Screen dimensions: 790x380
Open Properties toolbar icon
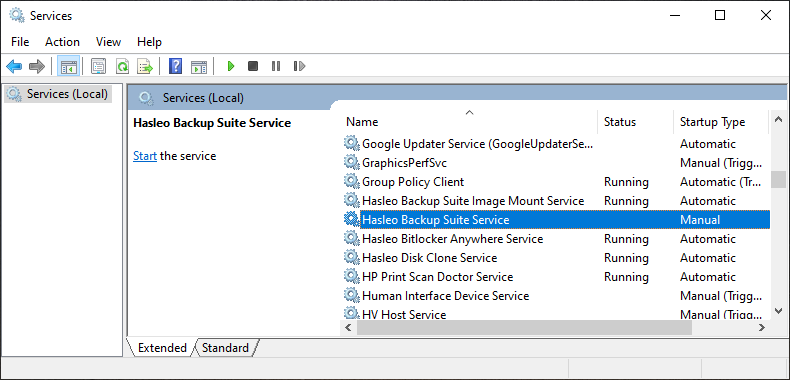[98, 66]
